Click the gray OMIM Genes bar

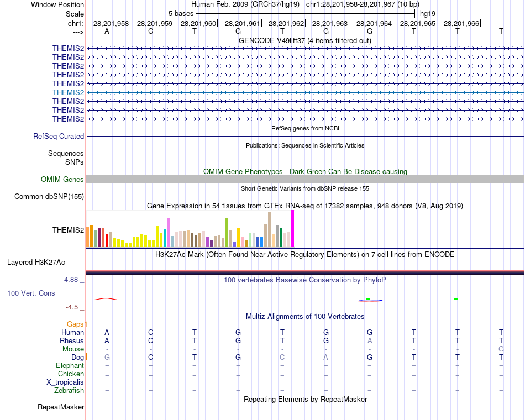(x=306, y=180)
